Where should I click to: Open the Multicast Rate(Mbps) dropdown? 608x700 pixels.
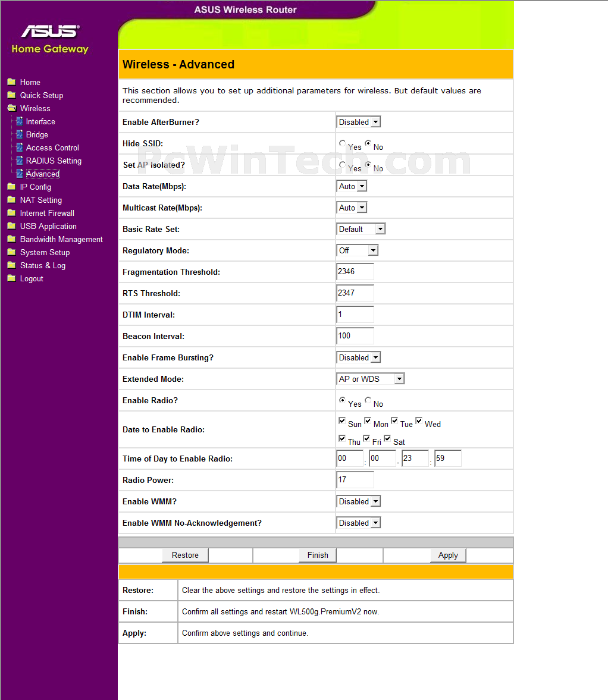point(352,208)
